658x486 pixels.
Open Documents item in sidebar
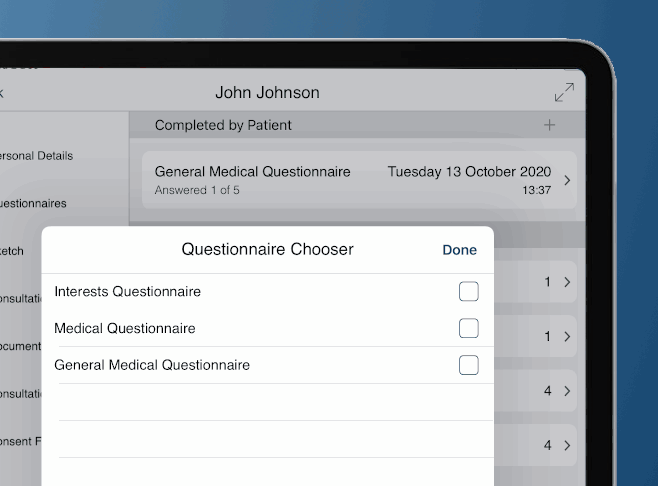(21, 346)
